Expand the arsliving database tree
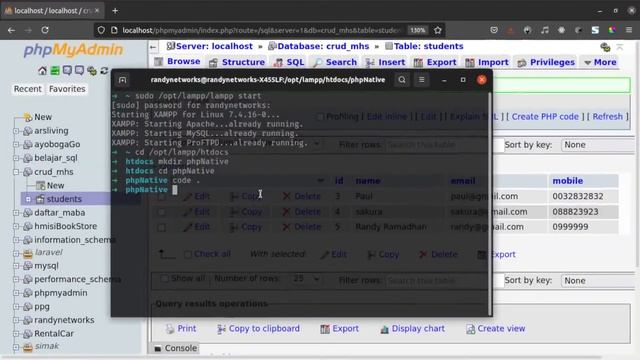The image size is (640, 360). point(16,131)
